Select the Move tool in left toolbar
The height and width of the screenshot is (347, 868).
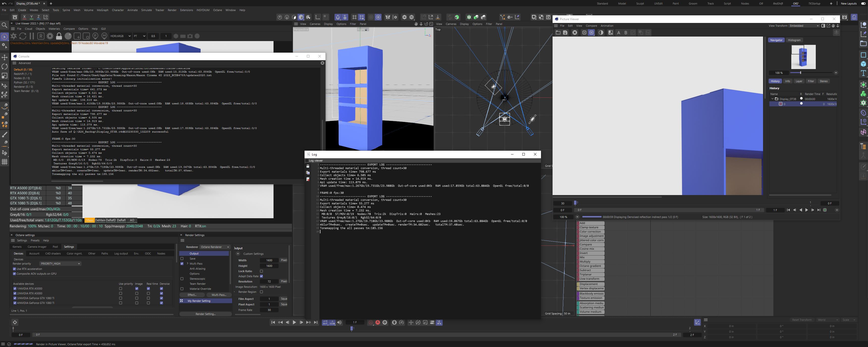pyautogui.click(x=5, y=57)
